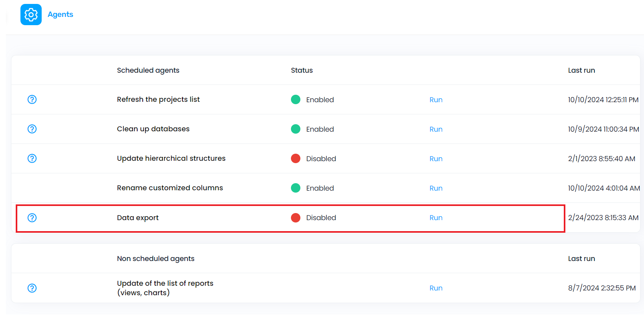
Task: Run the Data export agent
Action: coord(436,218)
